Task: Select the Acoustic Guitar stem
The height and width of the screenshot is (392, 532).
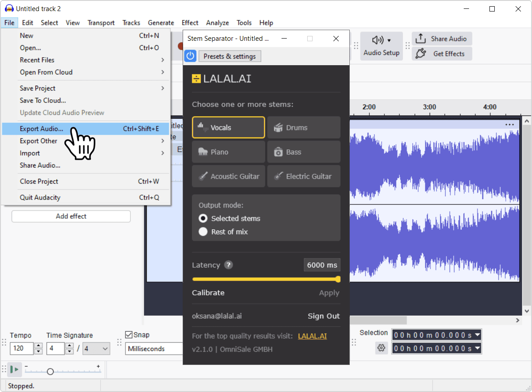Action: pos(228,176)
